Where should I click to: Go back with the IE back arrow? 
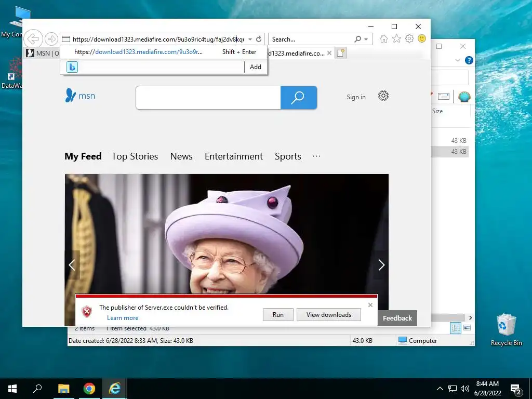(x=33, y=38)
